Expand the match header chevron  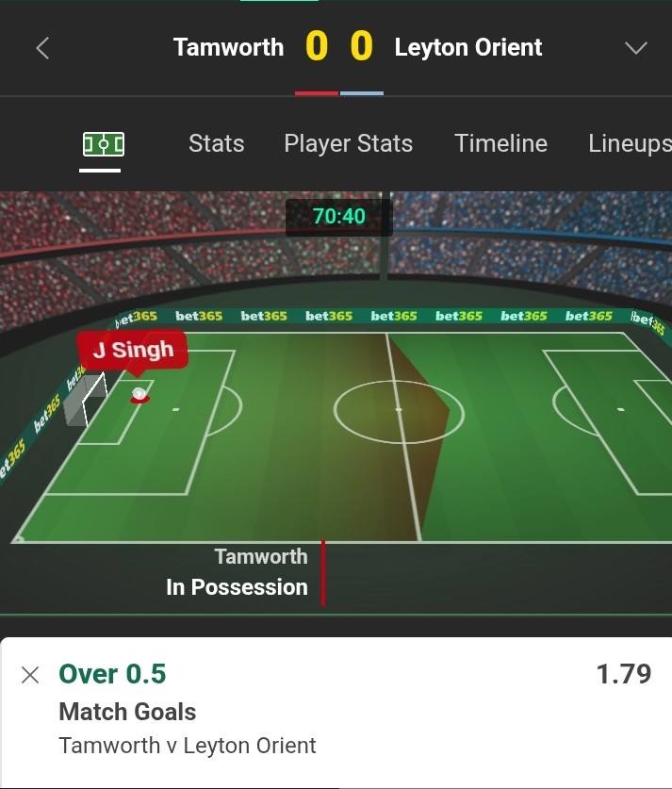pos(636,48)
